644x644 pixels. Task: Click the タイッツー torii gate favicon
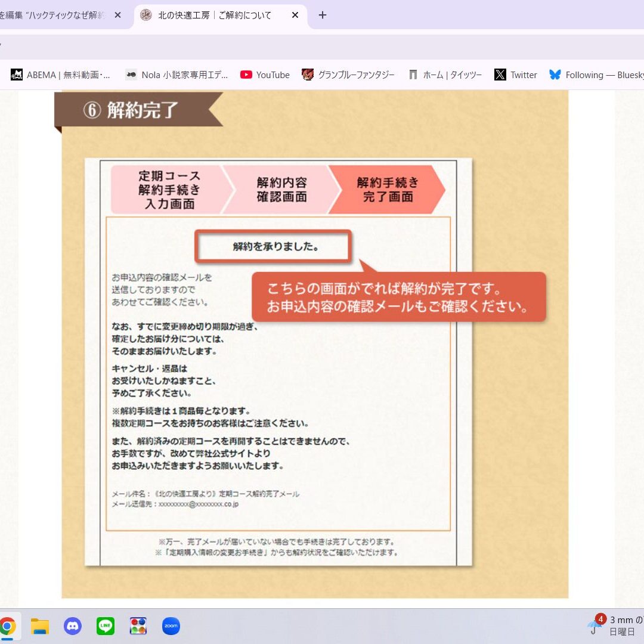[413, 75]
